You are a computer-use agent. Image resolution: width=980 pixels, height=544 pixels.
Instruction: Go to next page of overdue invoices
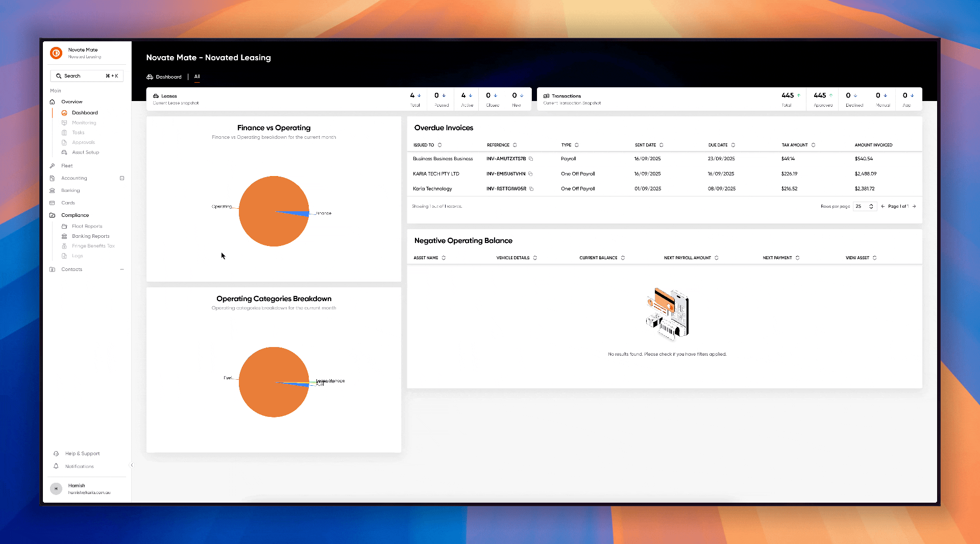coord(914,206)
